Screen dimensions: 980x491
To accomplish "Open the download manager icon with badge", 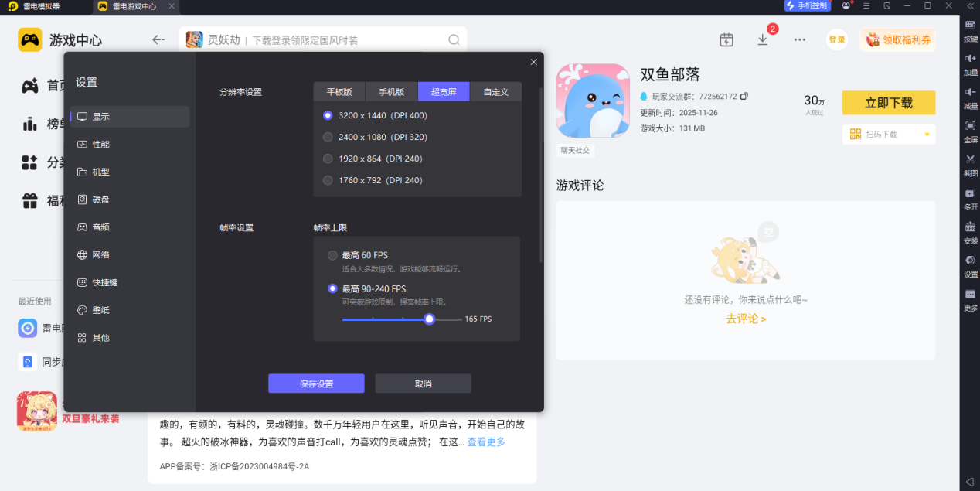I will pyautogui.click(x=763, y=39).
